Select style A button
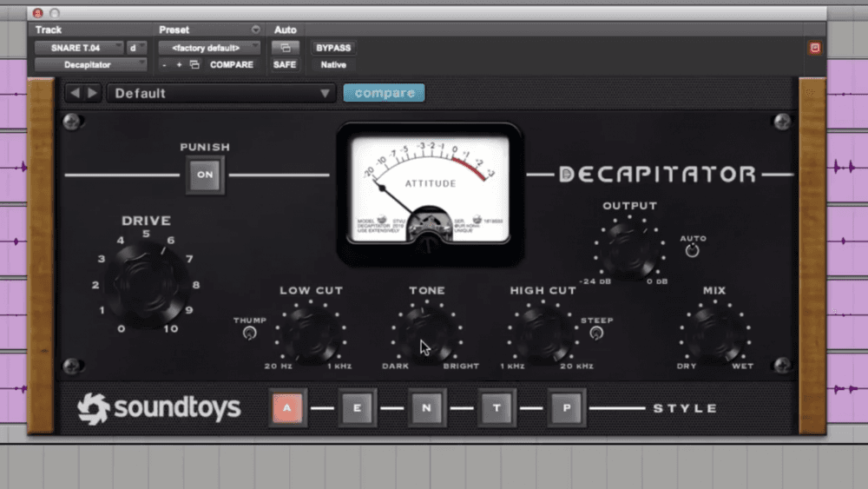Image resolution: width=868 pixels, height=489 pixels. pos(287,408)
